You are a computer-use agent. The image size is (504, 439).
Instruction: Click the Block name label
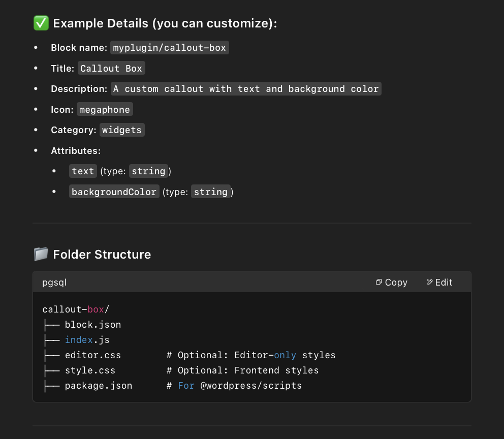tap(79, 48)
